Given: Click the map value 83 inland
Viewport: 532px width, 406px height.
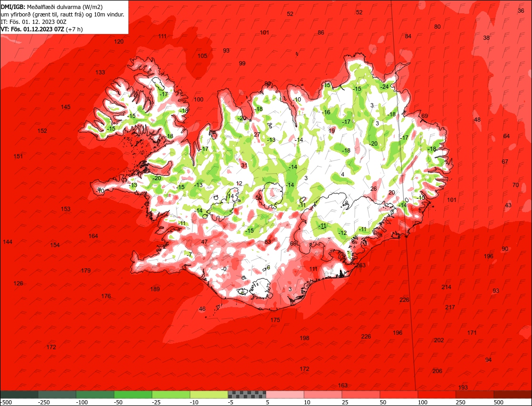Looking at the screenshot, I should click(x=268, y=242).
